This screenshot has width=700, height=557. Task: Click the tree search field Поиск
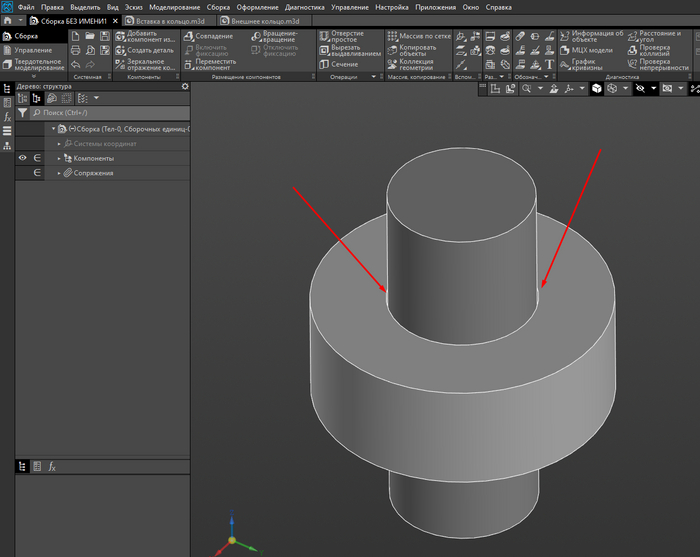pos(110,113)
